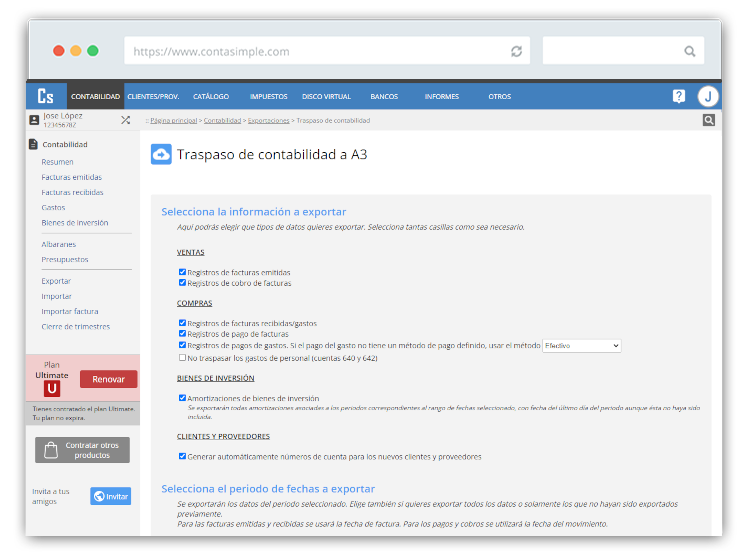Click the shuffle icon next to Jose López

(125, 120)
